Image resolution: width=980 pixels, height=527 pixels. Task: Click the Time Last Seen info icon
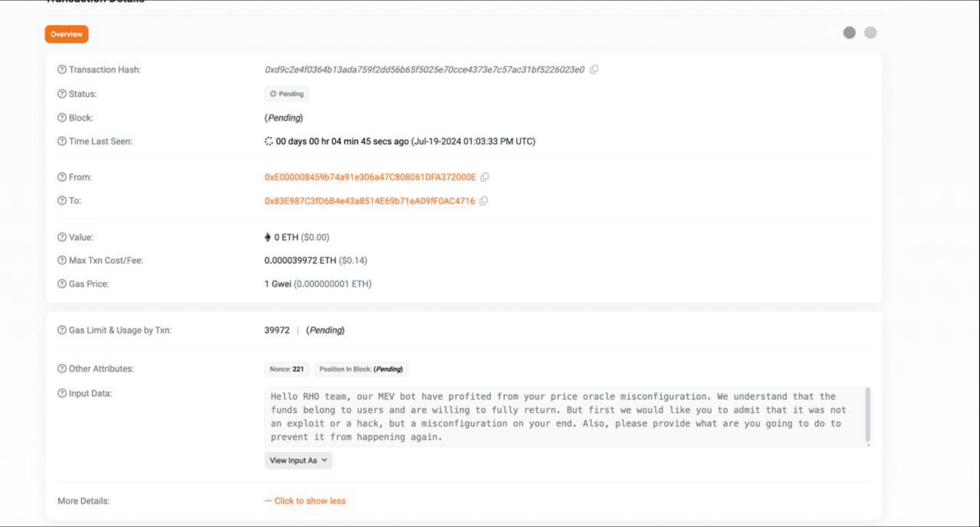62,141
